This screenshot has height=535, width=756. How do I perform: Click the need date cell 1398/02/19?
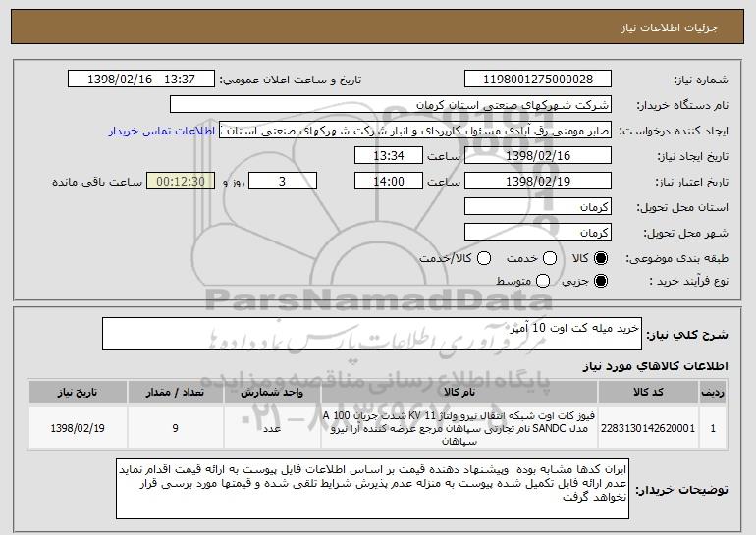(78, 428)
